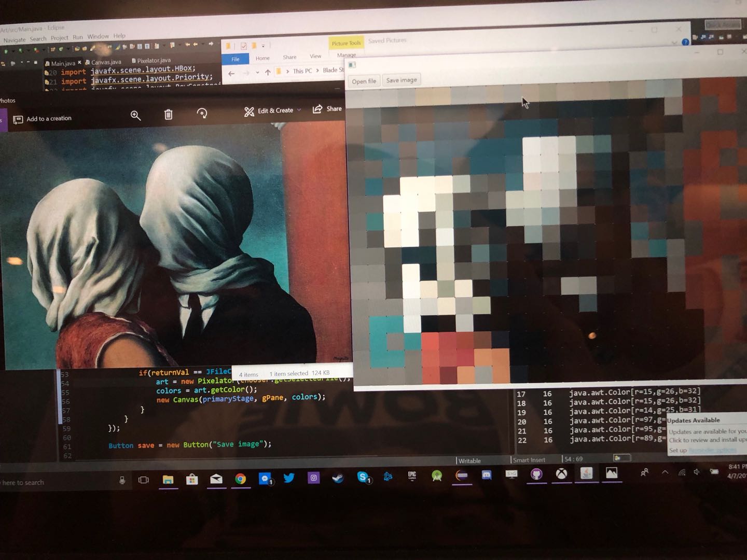Go up one folder in File Explorer
The height and width of the screenshot is (560, 747).
click(268, 72)
